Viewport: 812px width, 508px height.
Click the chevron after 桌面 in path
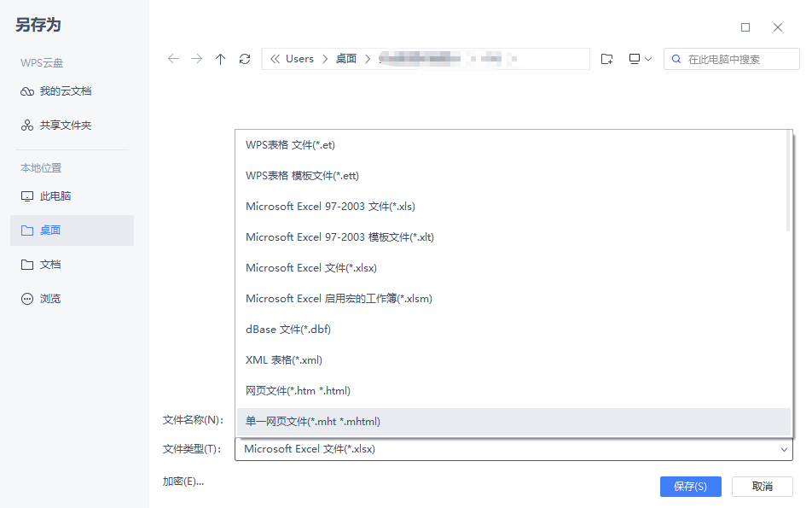click(x=368, y=59)
